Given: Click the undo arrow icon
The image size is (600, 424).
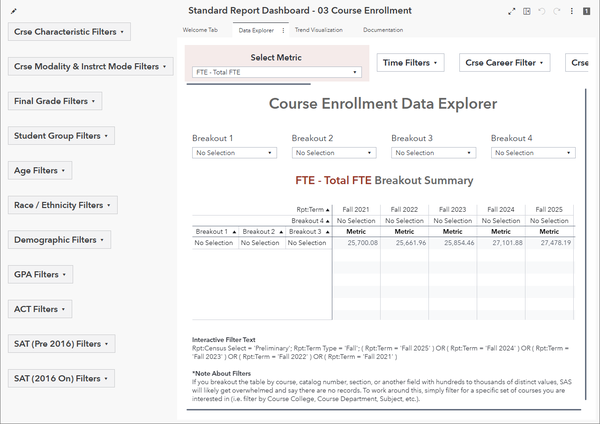Looking at the screenshot, I should pyautogui.click(x=541, y=11).
